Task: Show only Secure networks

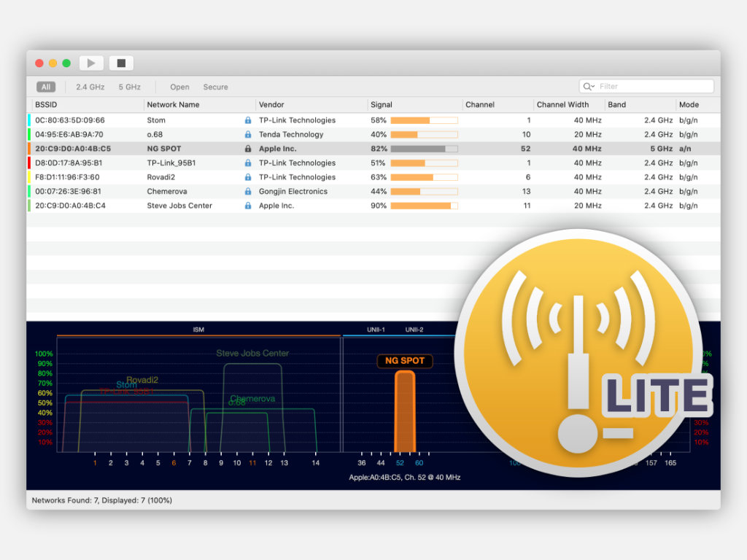Action: pyautogui.click(x=215, y=87)
